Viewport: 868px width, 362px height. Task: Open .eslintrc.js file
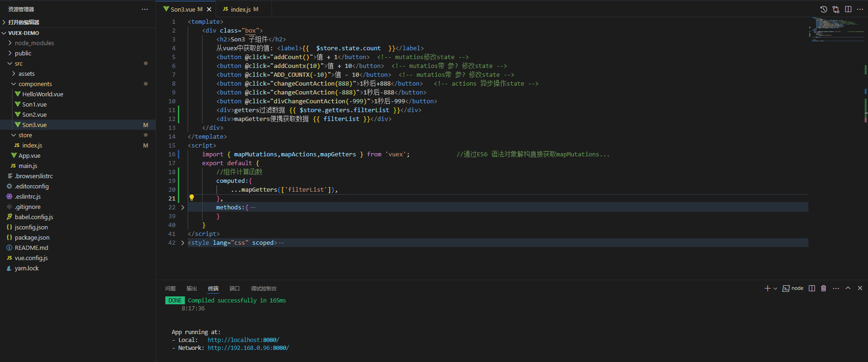pyautogui.click(x=78, y=196)
